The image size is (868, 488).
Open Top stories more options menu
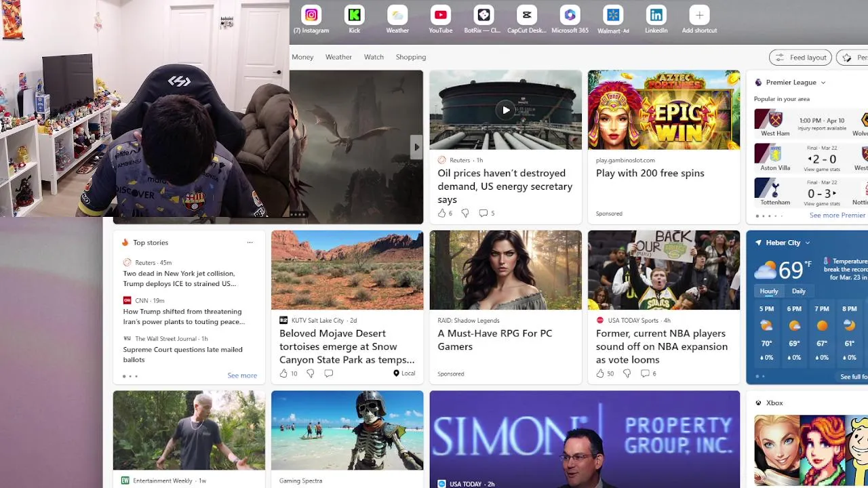(250, 243)
